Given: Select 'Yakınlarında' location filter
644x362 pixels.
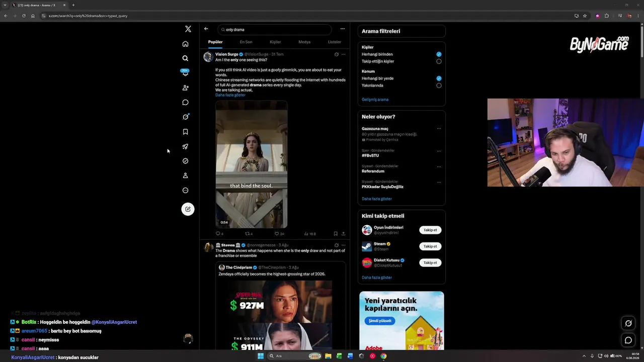Looking at the screenshot, I should pos(439,85).
